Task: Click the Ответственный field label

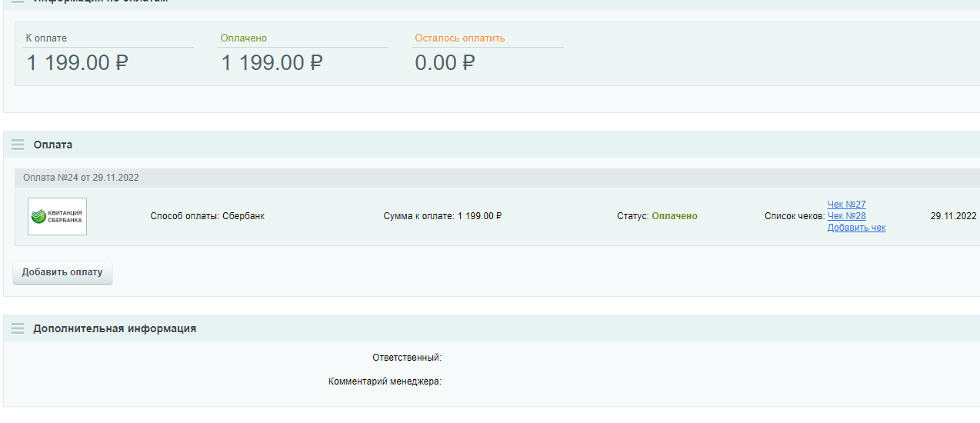Action: click(x=407, y=358)
